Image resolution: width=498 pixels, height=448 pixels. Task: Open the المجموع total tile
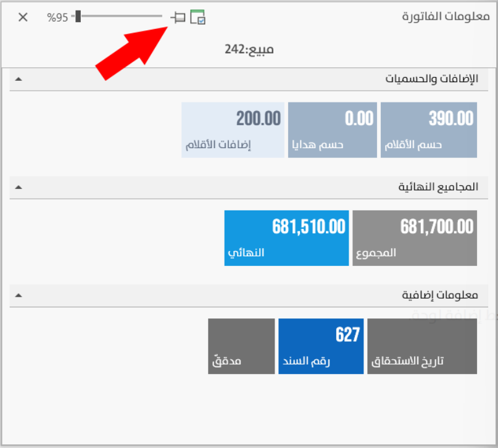click(x=415, y=238)
